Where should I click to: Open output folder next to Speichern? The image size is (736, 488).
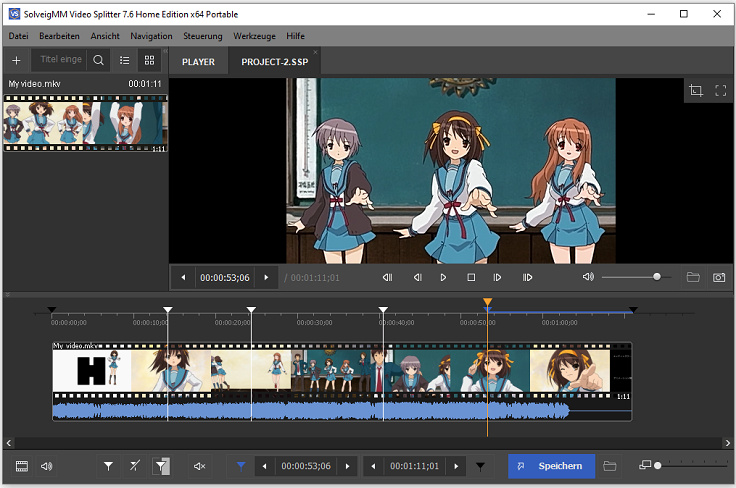(610, 466)
